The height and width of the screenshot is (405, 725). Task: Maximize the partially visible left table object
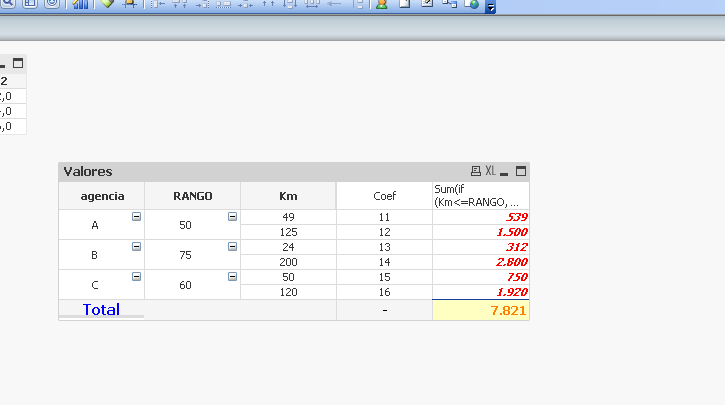tap(18, 63)
